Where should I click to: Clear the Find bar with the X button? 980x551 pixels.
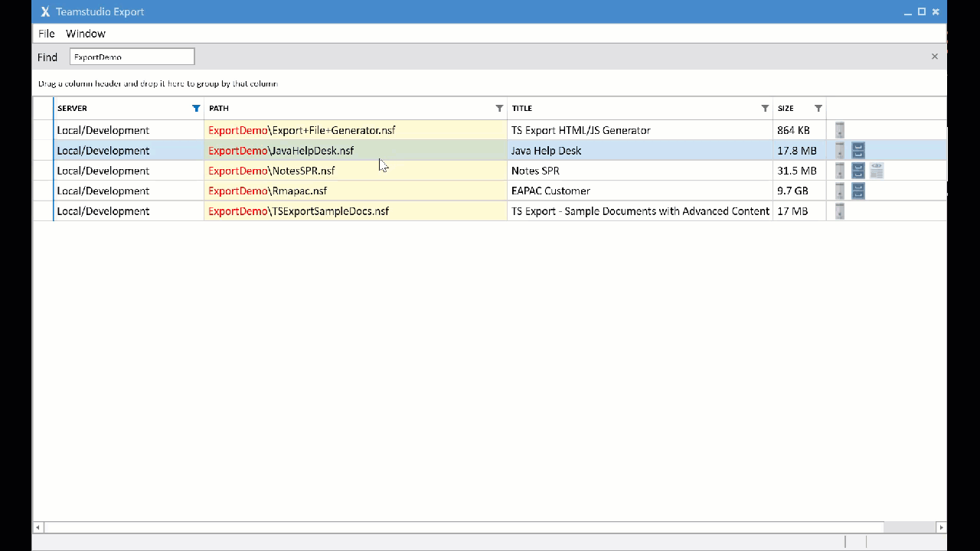(934, 56)
